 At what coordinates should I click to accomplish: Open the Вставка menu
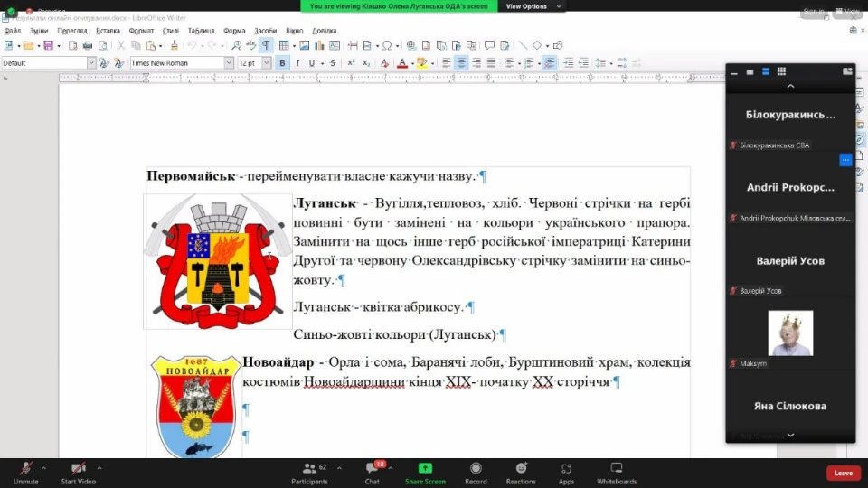(x=108, y=31)
